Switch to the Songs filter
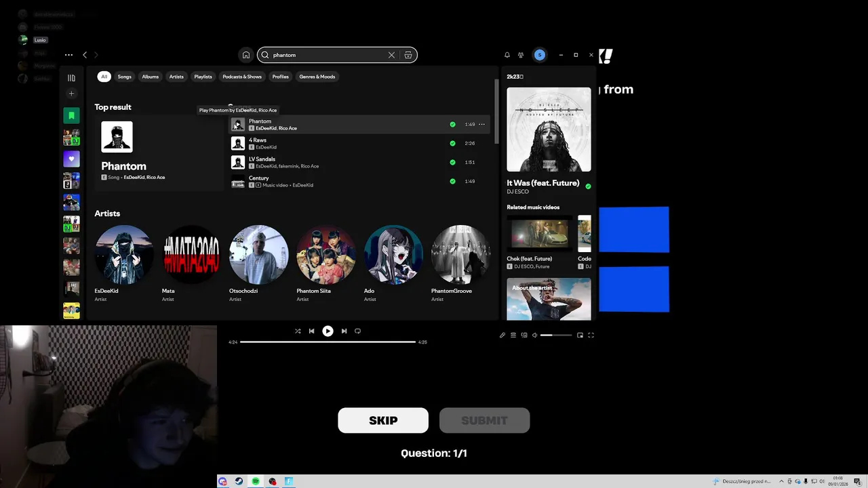Viewport: 868px width, 488px height. 125,77
